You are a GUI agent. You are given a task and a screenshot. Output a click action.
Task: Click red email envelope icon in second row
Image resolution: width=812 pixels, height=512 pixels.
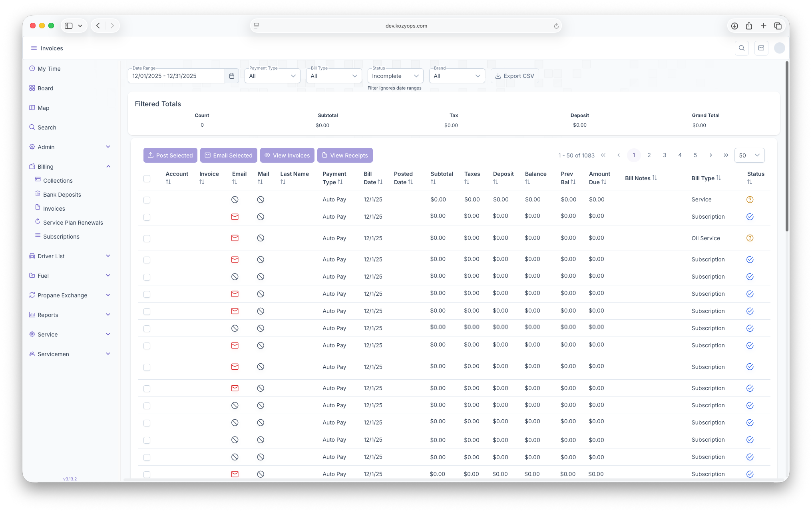[235, 217]
